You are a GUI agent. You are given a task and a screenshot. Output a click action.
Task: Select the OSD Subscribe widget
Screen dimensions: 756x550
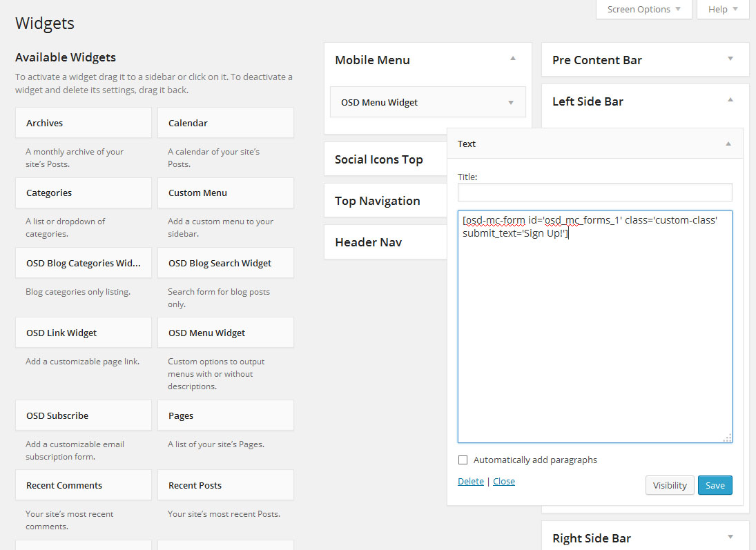84,415
